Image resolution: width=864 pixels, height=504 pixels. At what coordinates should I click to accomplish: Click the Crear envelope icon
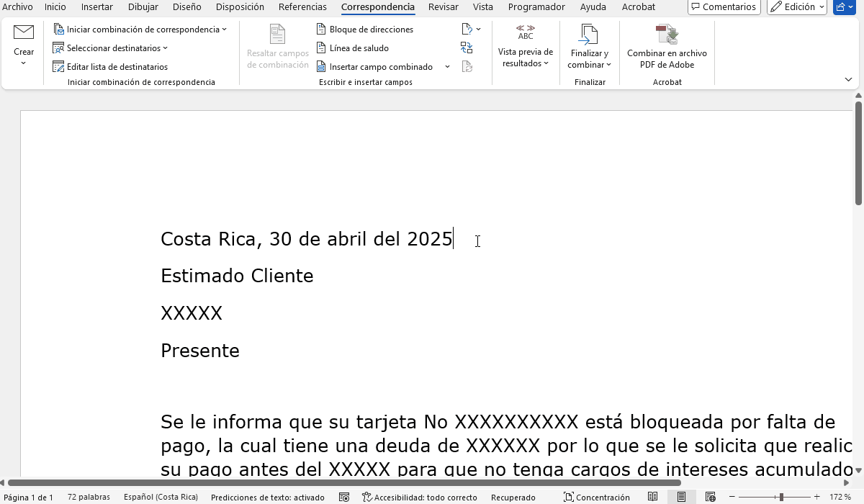(x=24, y=32)
